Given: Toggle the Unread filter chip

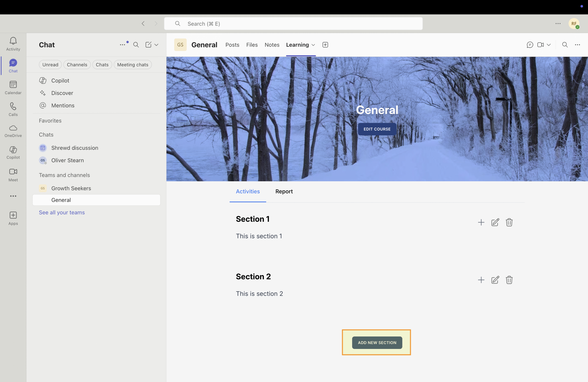Looking at the screenshot, I should click(50, 65).
